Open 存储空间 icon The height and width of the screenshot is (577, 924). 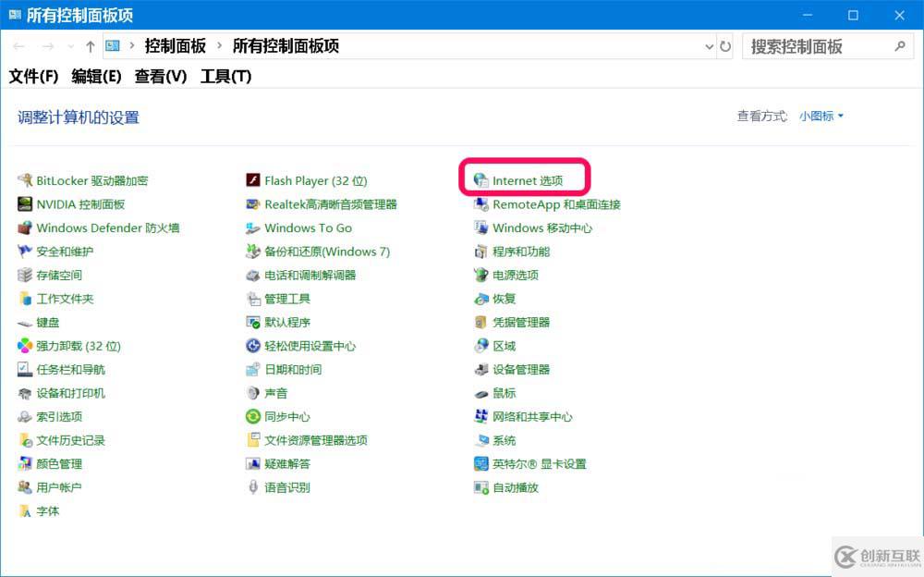point(25,275)
